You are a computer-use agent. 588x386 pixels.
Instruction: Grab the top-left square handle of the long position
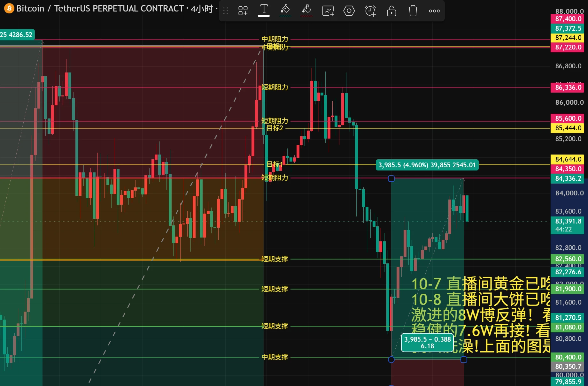[391, 178]
